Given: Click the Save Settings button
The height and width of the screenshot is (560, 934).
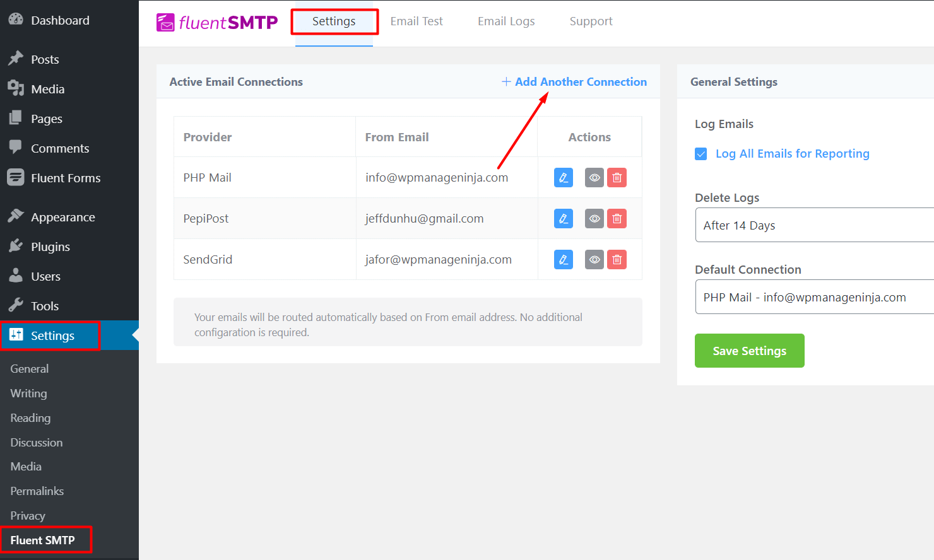Looking at the screenshot, I should pyautogui.click(x=750, y=351).
